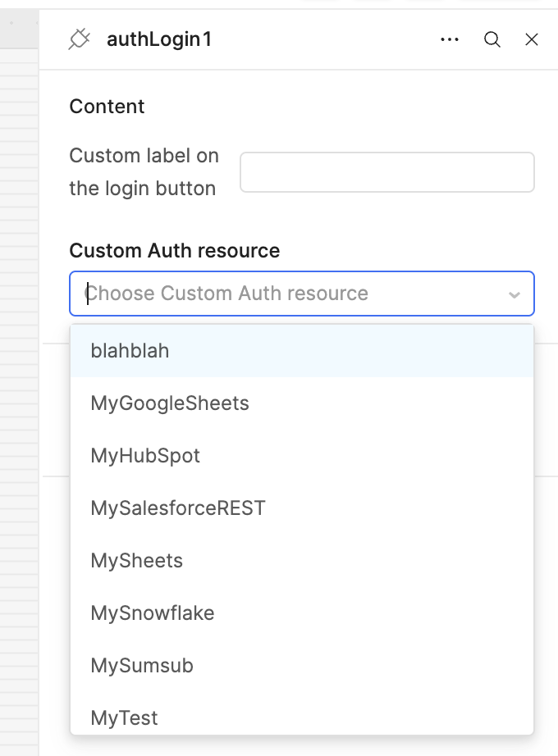Select the blahblah resource option
This screenshot has height=756, width=558.
tap(130, 351)
